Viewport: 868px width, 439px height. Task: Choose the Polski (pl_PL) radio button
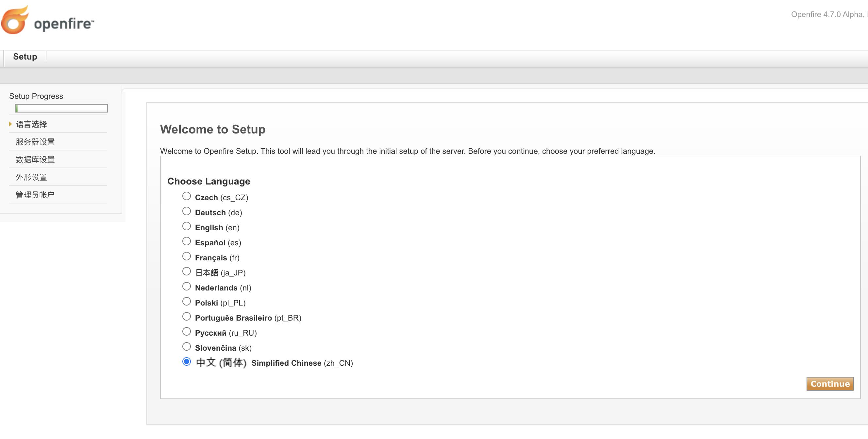(x=186, y=301)
